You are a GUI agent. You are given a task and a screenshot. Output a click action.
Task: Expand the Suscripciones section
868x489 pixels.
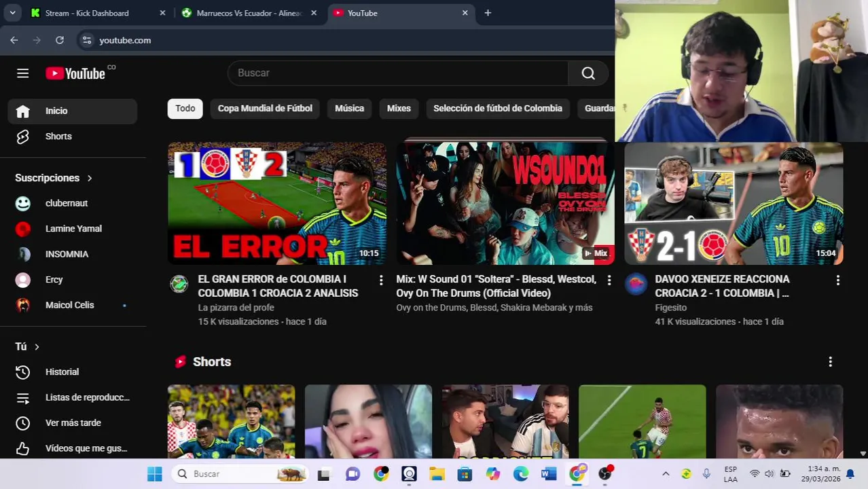click(54, 178)
